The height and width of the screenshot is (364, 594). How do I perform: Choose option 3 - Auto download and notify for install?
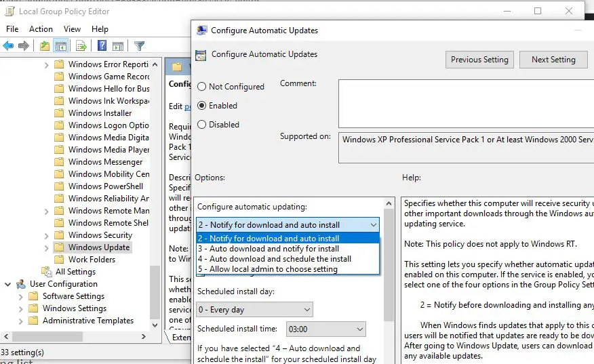pyautogui.click(x=288, y=249)
